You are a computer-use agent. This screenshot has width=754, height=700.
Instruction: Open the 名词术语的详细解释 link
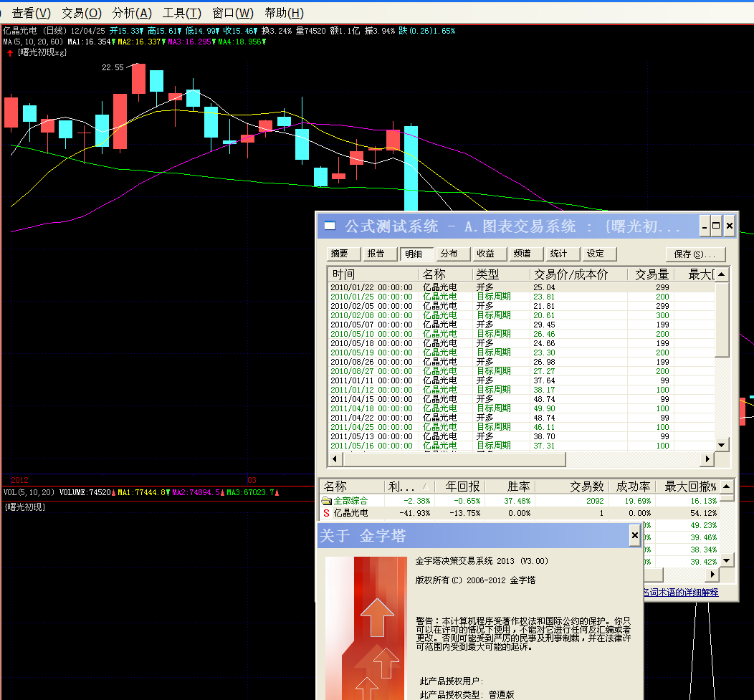tap(679, 593)
